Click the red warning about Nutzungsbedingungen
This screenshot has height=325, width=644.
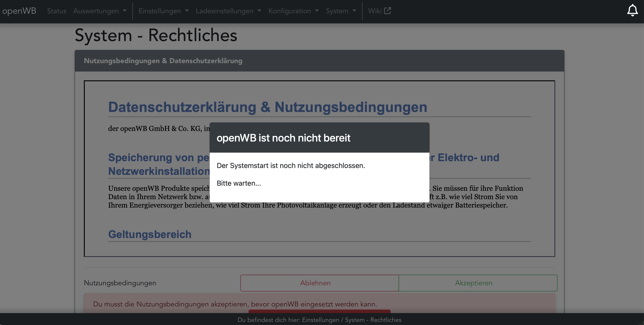(x=235, y=304)
